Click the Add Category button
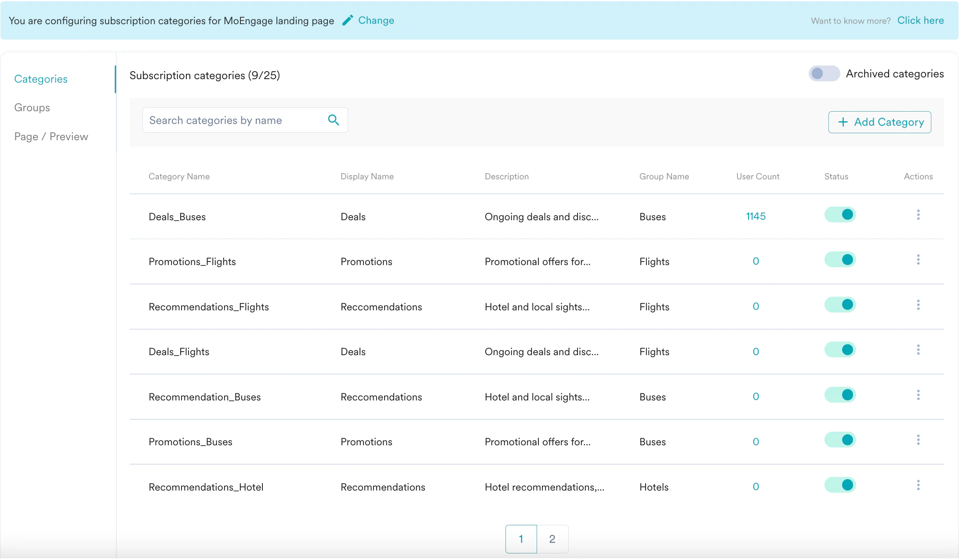The height and width of the screenshot is (560, 959). [x=879, y=122]
